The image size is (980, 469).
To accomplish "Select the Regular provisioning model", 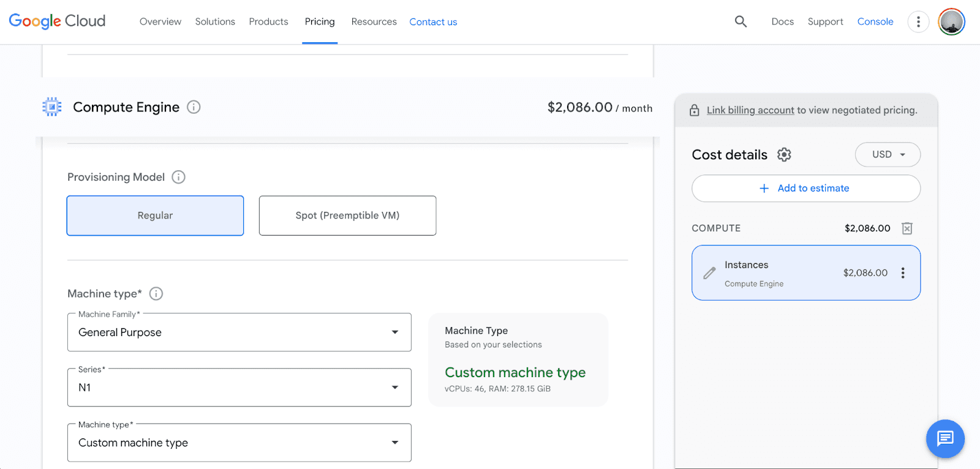I will click(x=155, y=216).
